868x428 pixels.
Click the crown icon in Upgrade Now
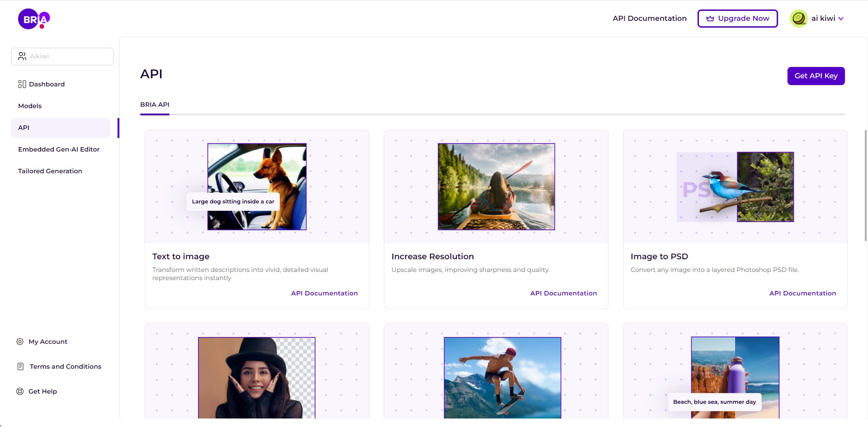tap(710, 19)
